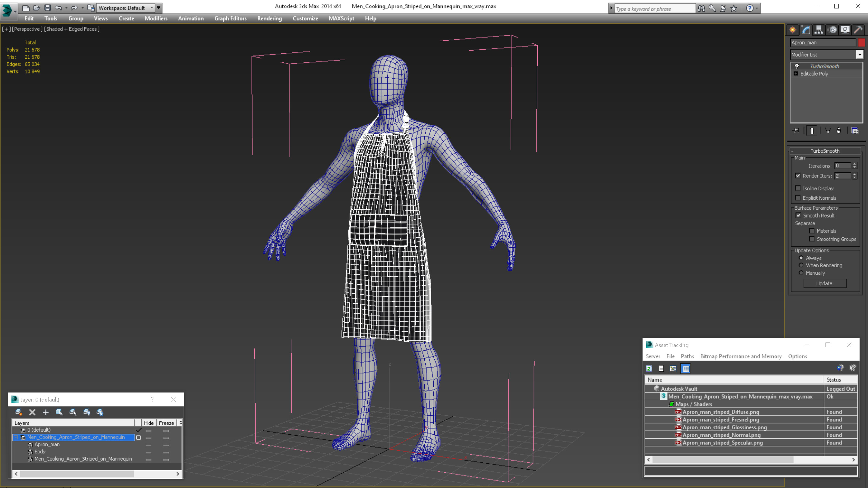
Task: Toggle Show End Result icon under stack
Action: 812,130
